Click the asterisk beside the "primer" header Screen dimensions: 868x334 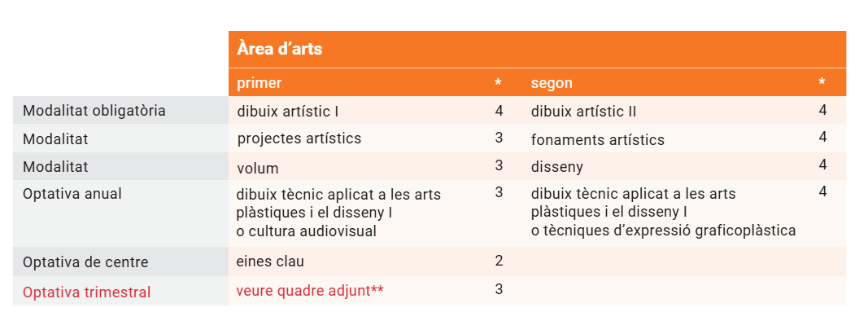point(499,84)
